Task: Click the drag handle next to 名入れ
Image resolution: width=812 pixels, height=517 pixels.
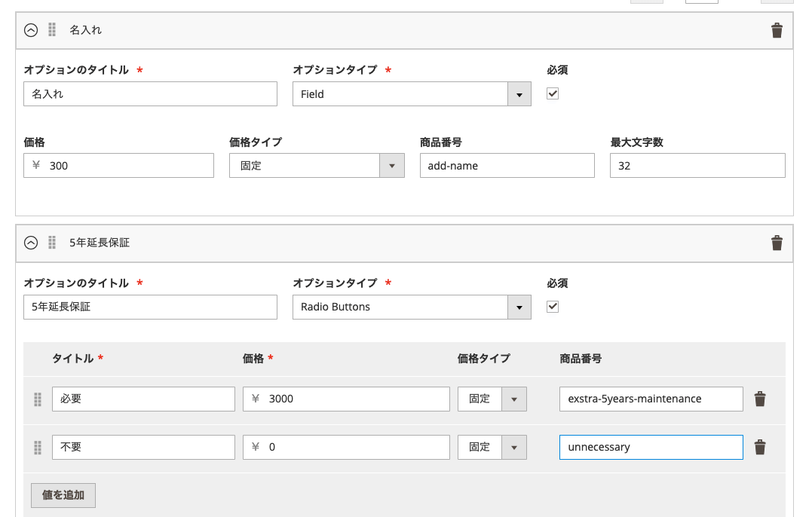Action: tap(51, 31)
